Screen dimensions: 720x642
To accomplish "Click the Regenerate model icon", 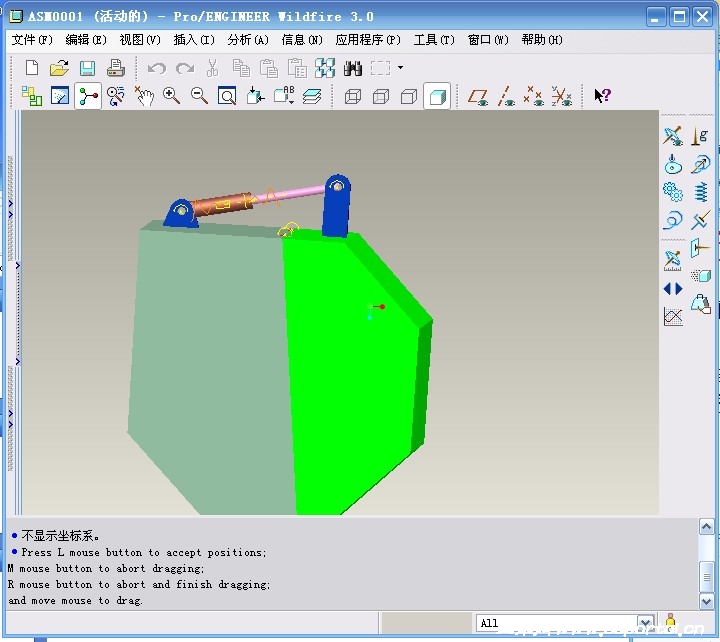I will 325,68.
